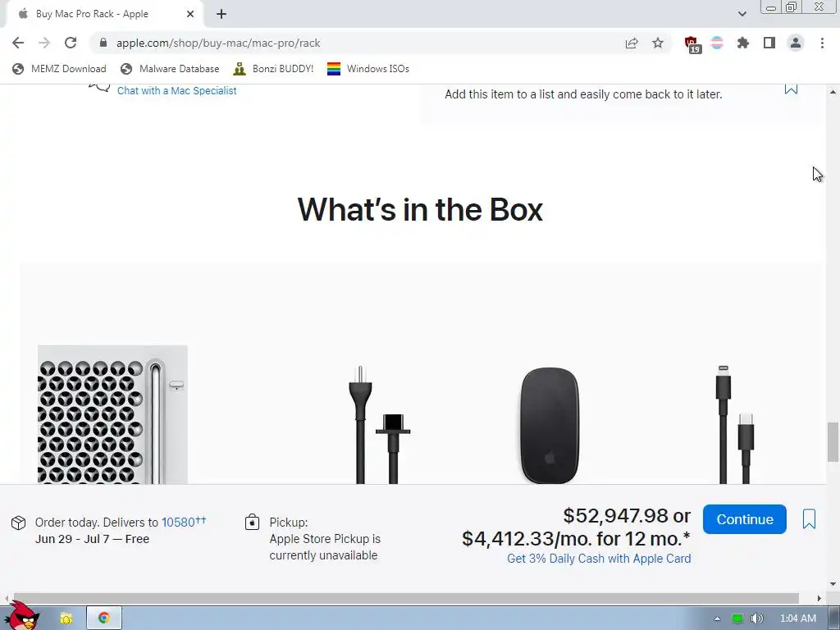
Task: Click the Chrome taskbar icon
Action: click(x=104, y=618)
